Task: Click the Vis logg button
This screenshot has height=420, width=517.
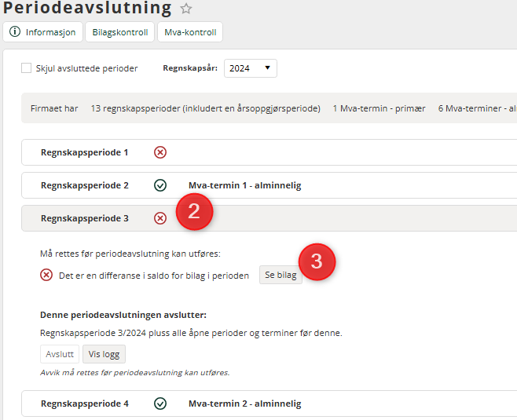Action: pyautogui.click(x=104, y=354)
